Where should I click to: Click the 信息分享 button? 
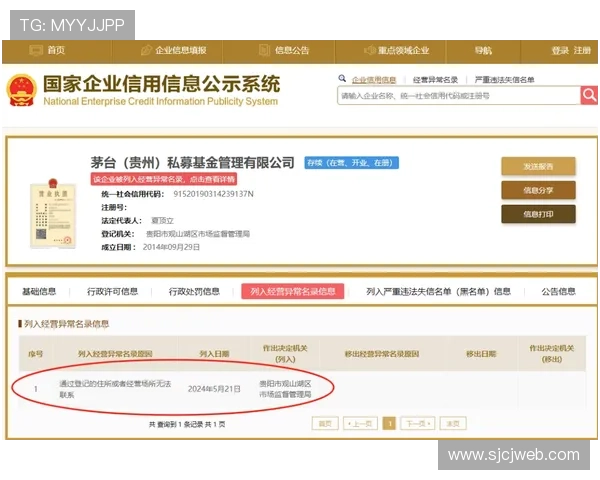coord(538,190)
